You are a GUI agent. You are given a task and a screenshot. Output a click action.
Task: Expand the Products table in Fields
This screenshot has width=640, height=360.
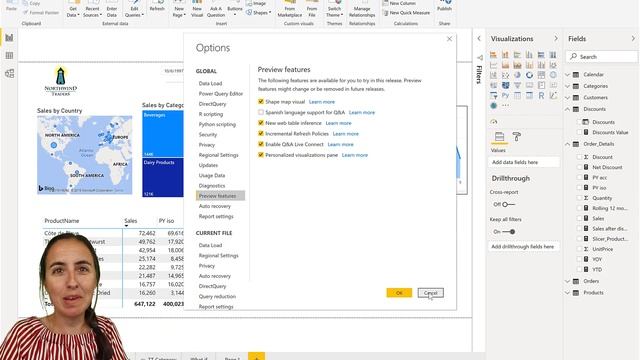point(567,293)
